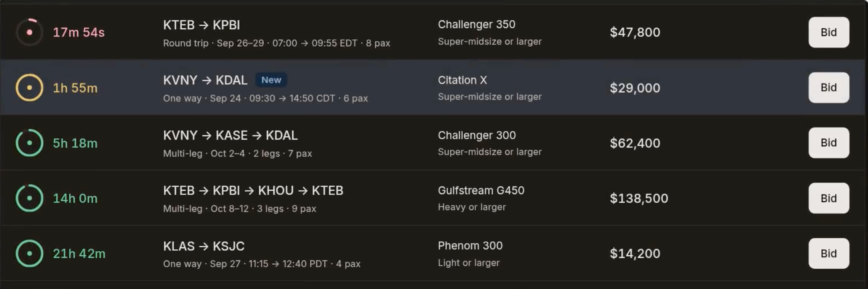
Task: Click the Citation X aircraft label
Action: pos(462,80)
